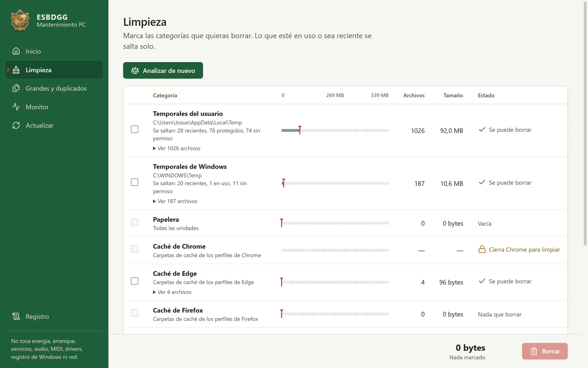Click the Limpieza broom icon

pyautogui.click(x=16, y=70)
